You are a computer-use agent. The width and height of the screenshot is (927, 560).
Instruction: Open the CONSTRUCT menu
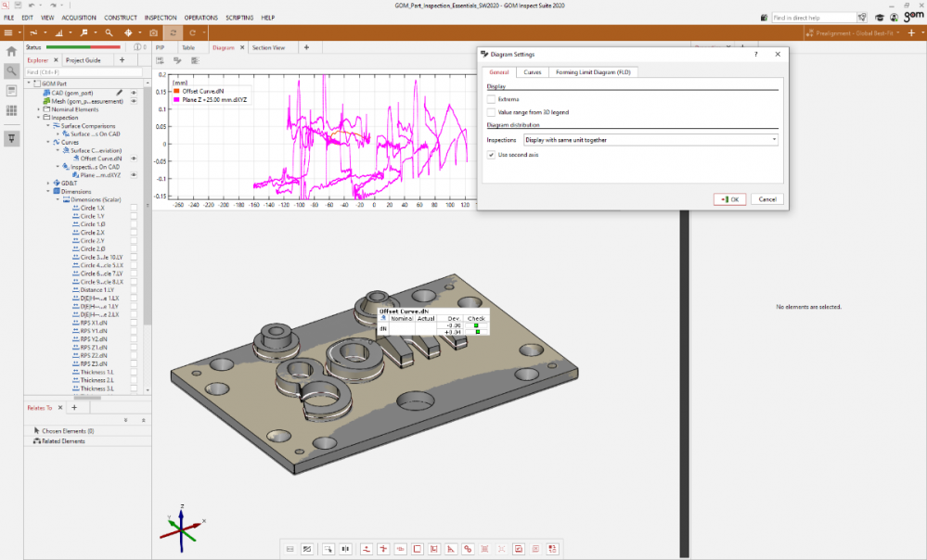point(121,18)
